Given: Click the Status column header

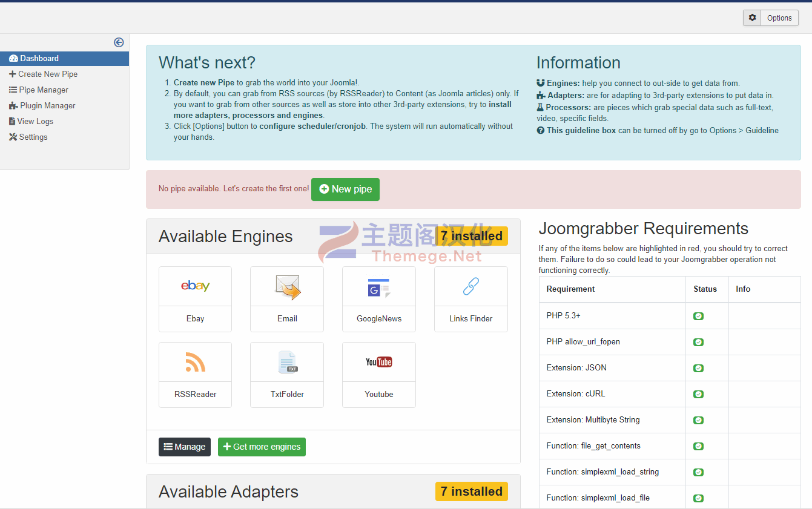Looking at the screenshot, I should pos(705,289).
